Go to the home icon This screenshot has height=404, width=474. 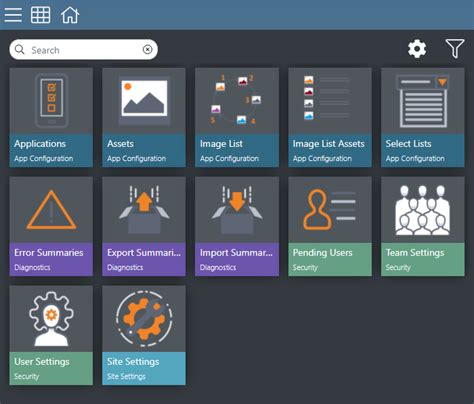point(70,15)
